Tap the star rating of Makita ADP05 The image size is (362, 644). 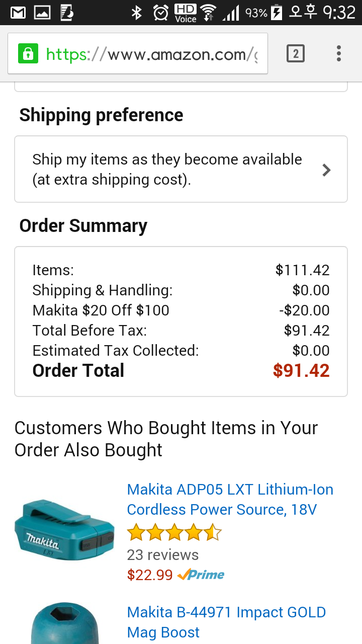174,532
